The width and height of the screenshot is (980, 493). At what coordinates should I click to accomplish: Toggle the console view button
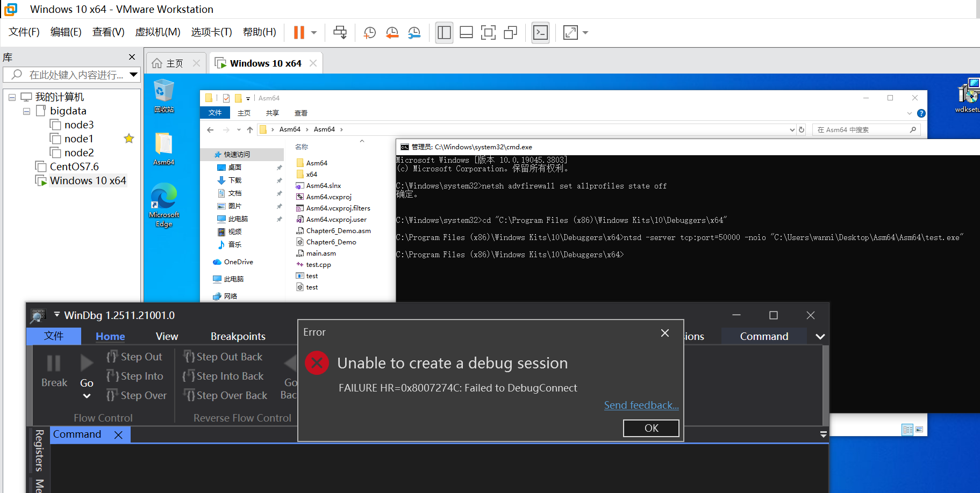point(540,33)
